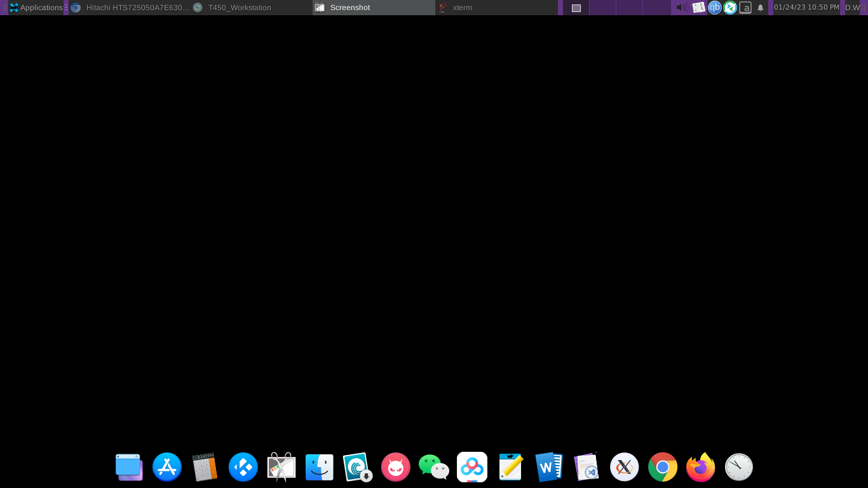This screenshot has width=868, height=488.
Task: Click the date and time clock
Action: [x=806, y=8]
